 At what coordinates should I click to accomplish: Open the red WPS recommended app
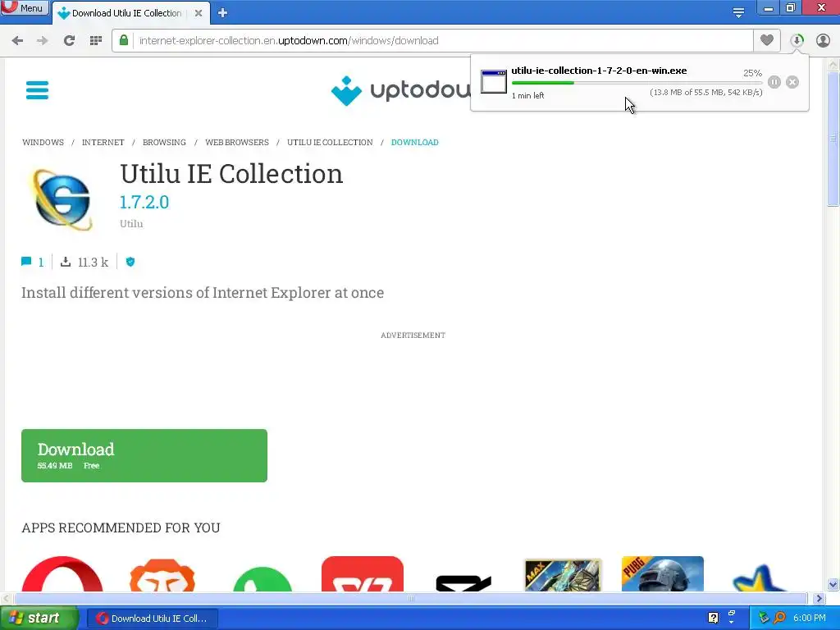[x=362, y=573]
